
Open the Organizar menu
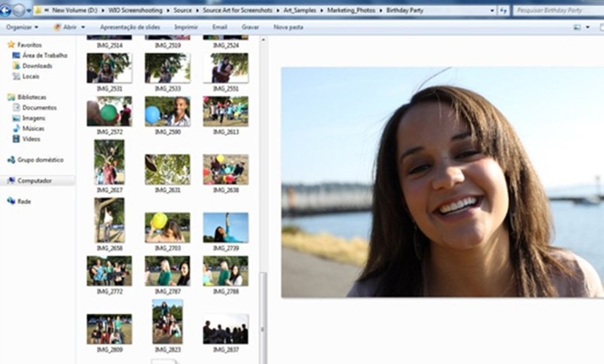point(22,28)
